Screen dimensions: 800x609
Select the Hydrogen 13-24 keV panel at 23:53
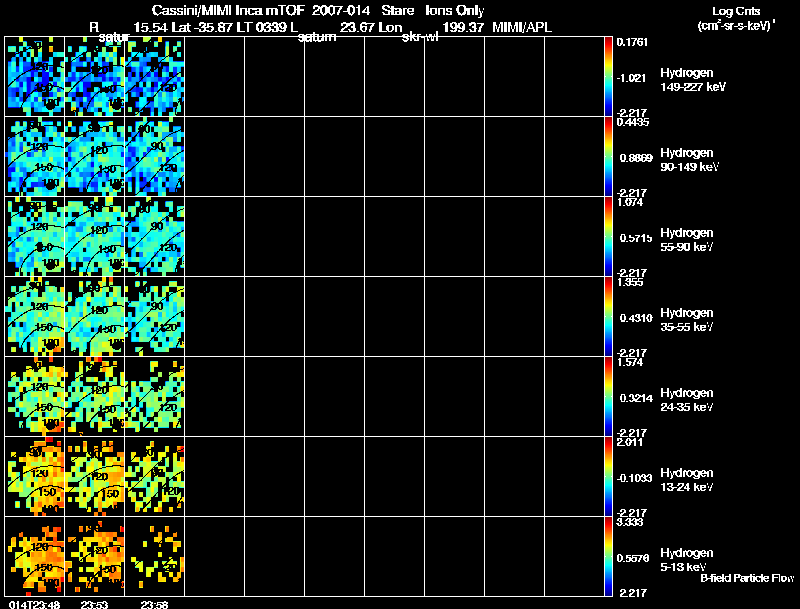(x=94, y=476)
